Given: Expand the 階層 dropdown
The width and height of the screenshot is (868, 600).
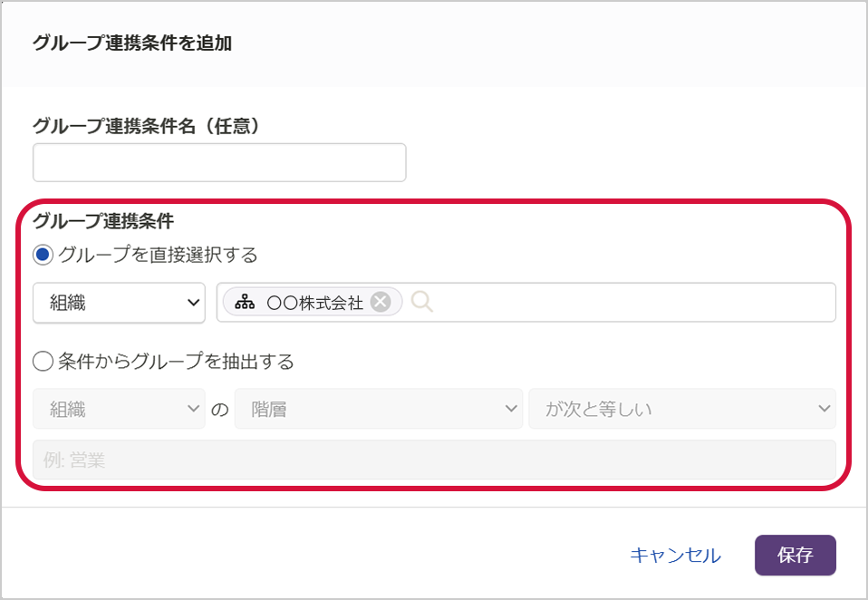Looking at the screenshot, I should (378, 409).
